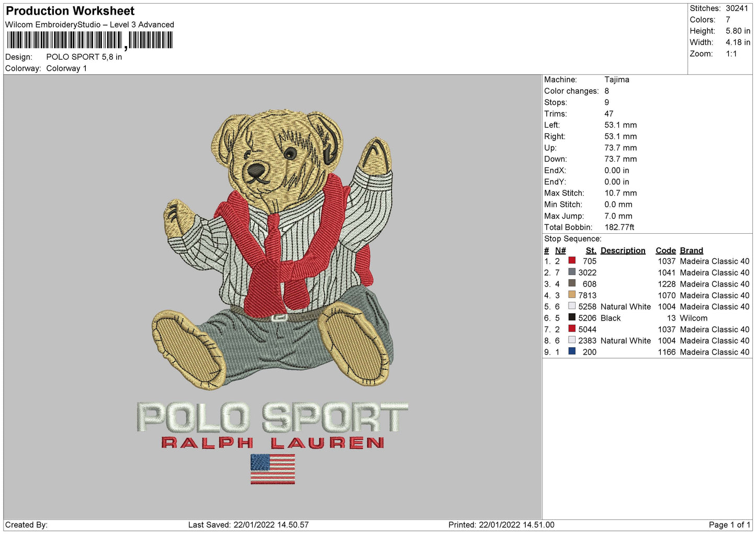Image resolution: width=756 pixels, height=534 pixels.
Task: Select the tan swatch in the 7813-stitch row
Action: (572, 295)
